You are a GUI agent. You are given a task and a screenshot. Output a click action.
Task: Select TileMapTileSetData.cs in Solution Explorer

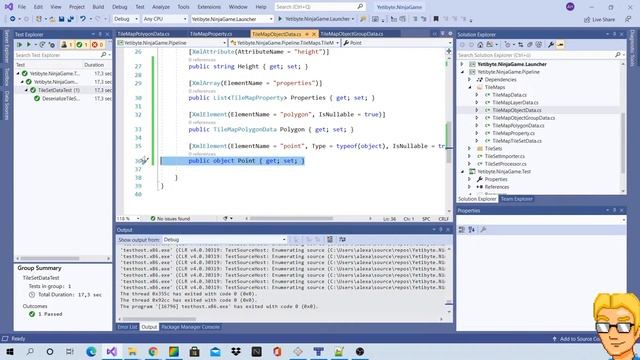click(517, 141)
